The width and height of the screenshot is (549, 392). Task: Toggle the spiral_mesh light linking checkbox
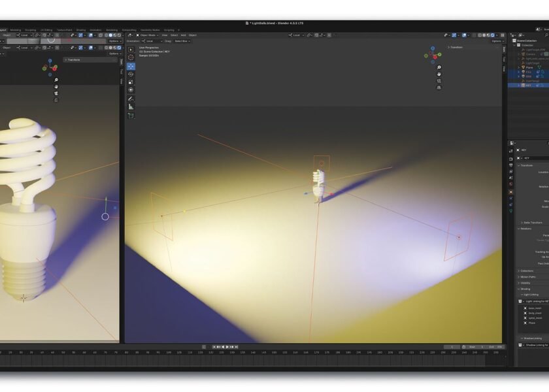525,318
